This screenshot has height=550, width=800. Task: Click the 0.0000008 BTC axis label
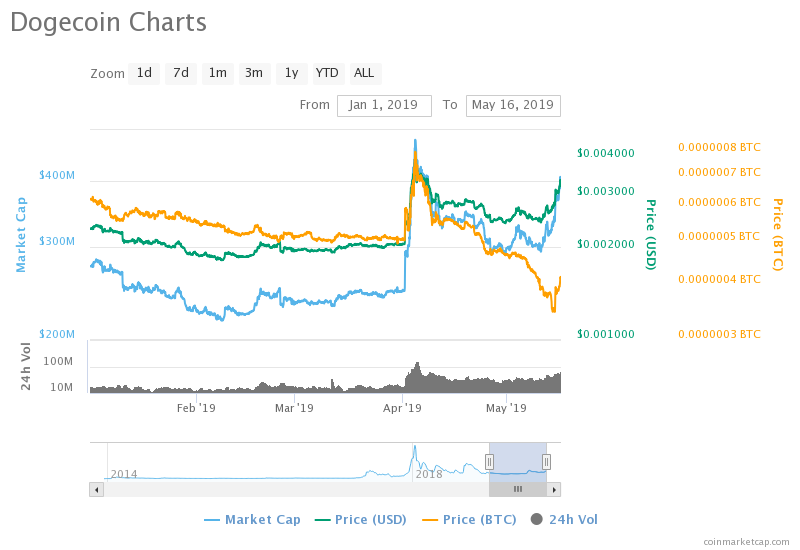tap(719, 147)
